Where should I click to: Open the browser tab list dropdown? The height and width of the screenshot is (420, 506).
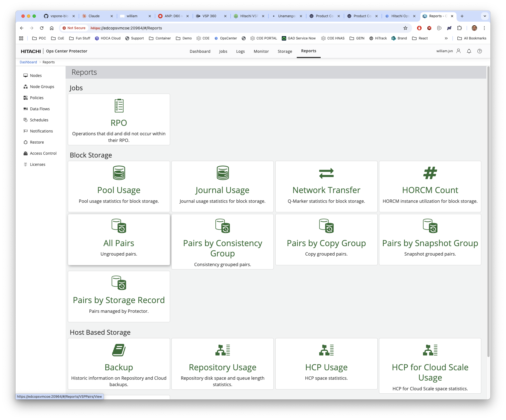485,16
